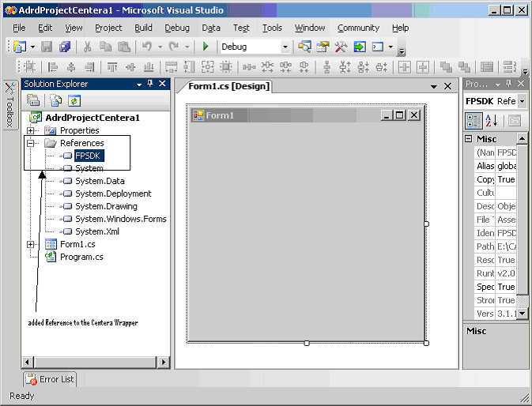Image resolution: width=532 pixels, height=406 pixels.
Task: Click the Path property row
Action: [x=496, y=246]
